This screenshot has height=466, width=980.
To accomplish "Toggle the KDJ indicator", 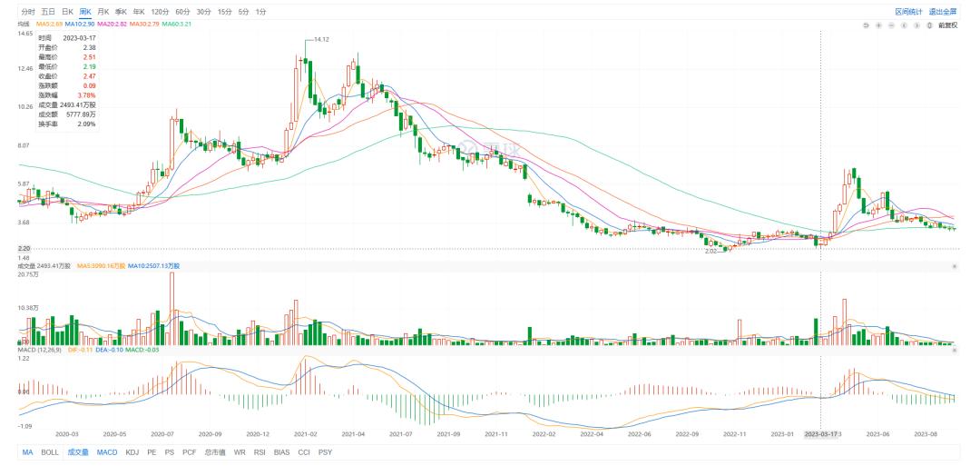I will [x=132, y=452].
